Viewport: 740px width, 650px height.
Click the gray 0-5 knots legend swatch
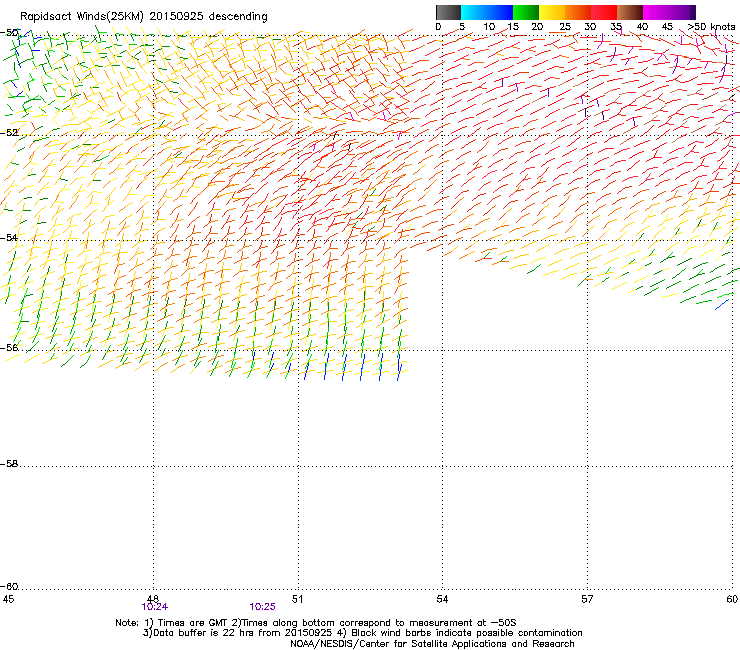pos(448,12)
